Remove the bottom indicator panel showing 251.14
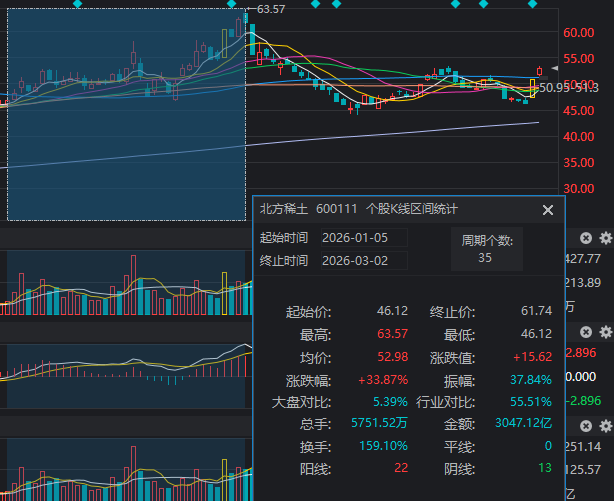 click(586, 426)
